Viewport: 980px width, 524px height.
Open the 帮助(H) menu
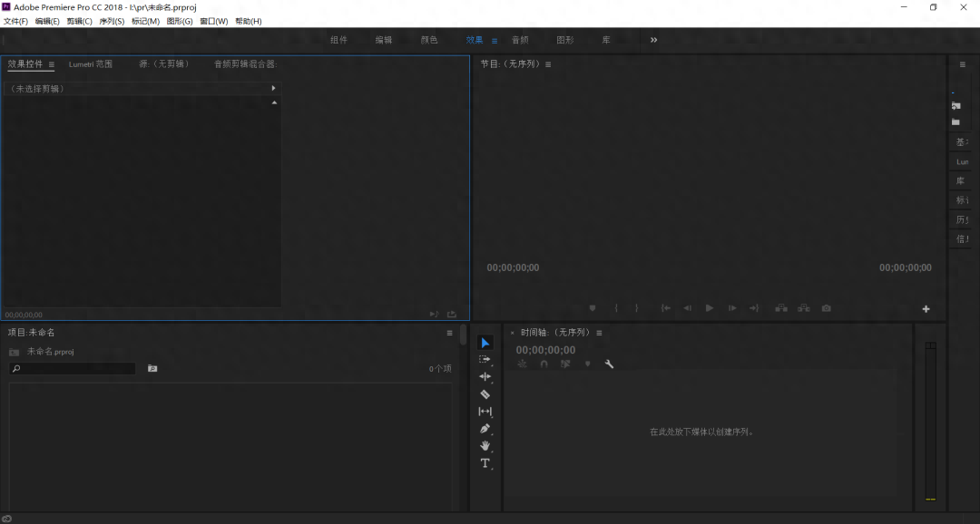click(x=248, y=21)
